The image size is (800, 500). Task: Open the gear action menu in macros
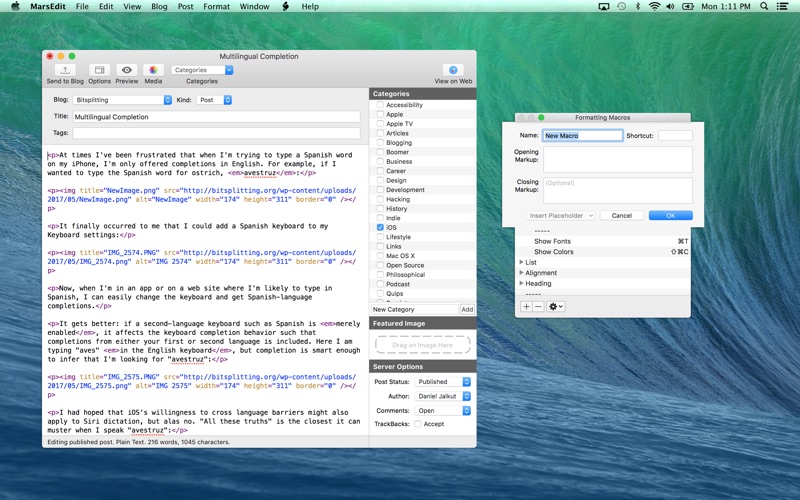[555, 307]
